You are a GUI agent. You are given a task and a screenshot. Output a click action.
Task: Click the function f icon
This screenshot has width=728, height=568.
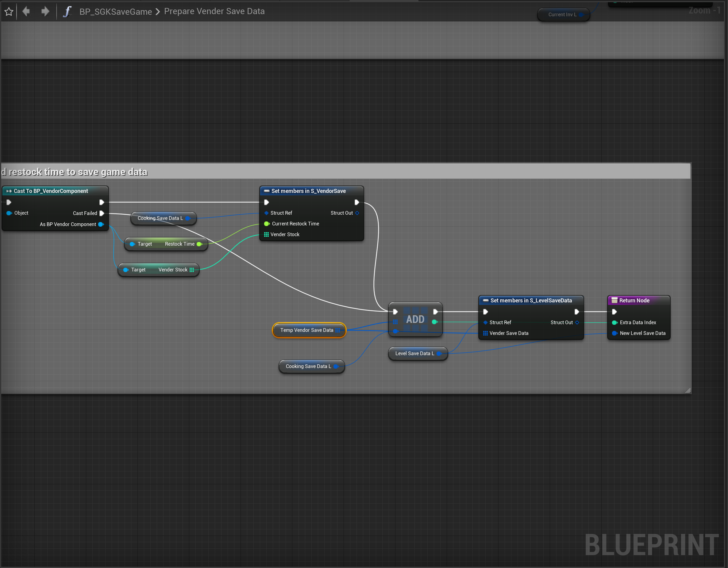(x=67, y=12)
